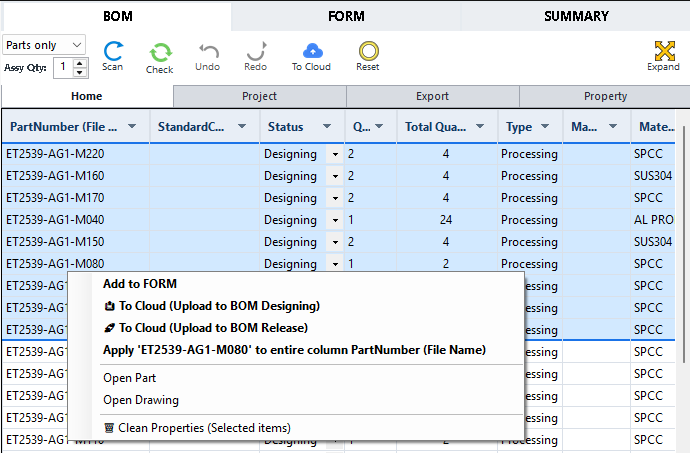Click the Expand arrows icon
This screenshot has height=453, width=690.
click(664, 51)
